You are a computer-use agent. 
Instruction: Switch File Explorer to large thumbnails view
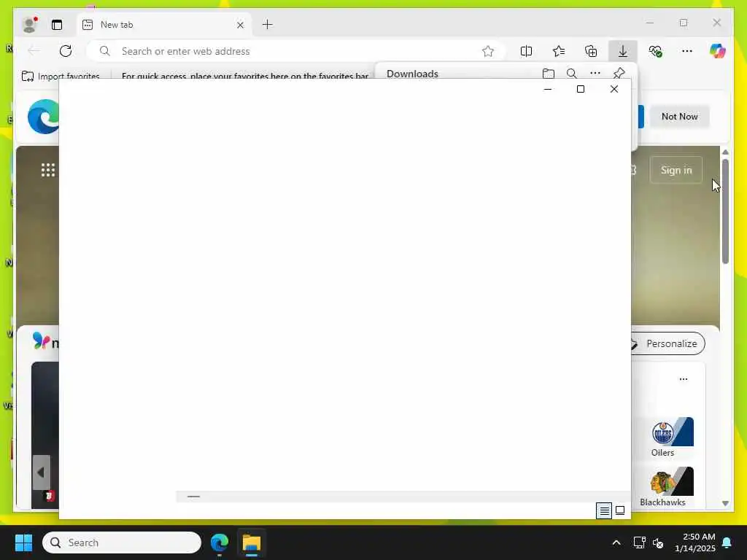tap(620, 511)
